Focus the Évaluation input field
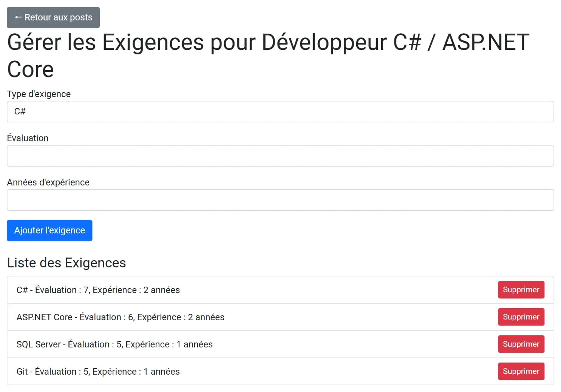This screenshot has width=561, height=392. (280, 156)
